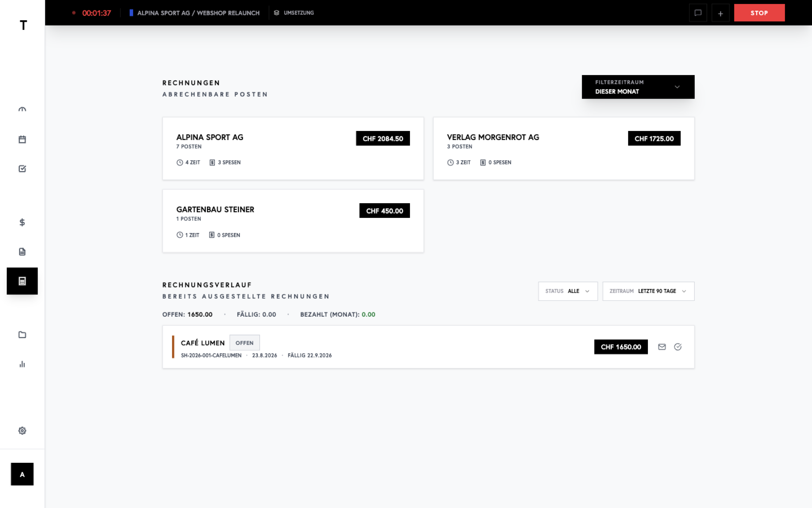Open the tasks checkmark icon in sidebar
Viewport: 812px width, 508px height.
22,169
